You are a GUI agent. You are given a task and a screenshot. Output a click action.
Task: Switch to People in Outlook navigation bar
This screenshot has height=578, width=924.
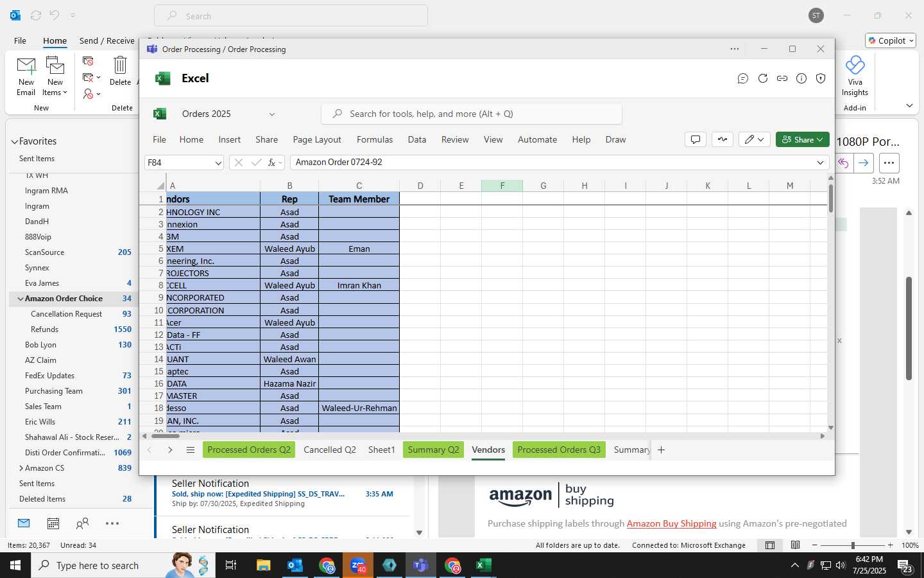point(82,523)
